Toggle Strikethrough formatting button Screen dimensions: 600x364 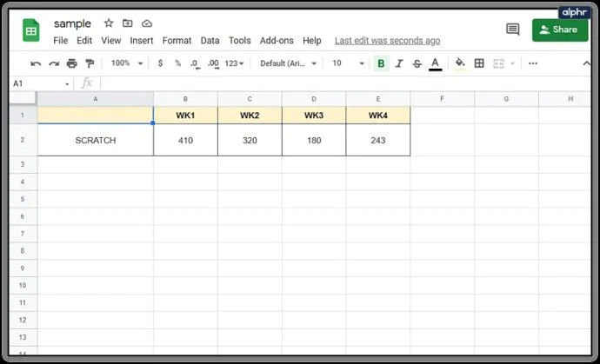(x=417, y=63)
